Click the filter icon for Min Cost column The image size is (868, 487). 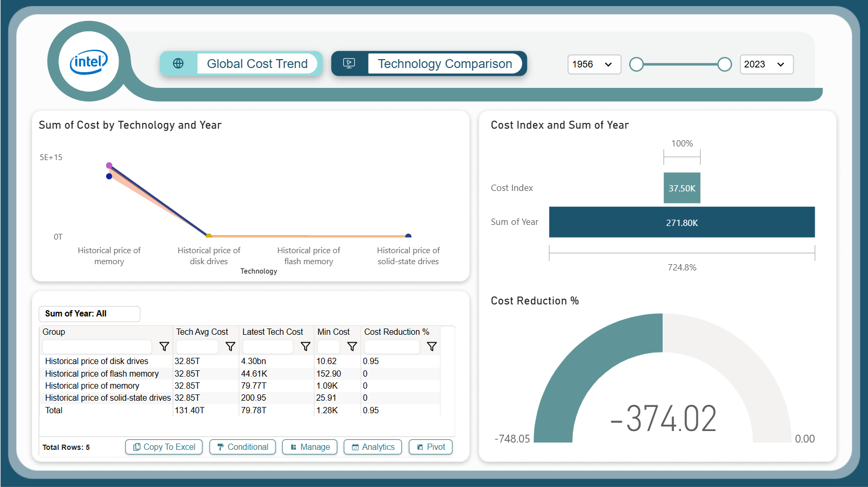352,346
